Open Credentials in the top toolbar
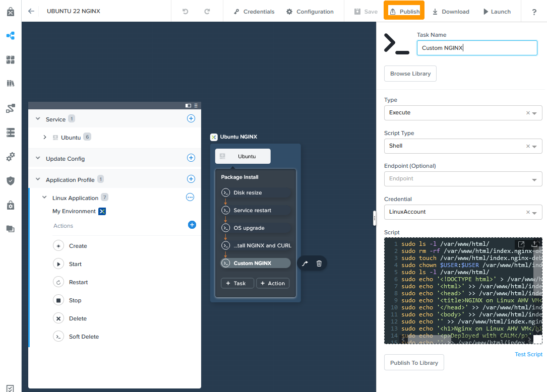The height and width of the screenshot is (392, 547). [254, 12]
